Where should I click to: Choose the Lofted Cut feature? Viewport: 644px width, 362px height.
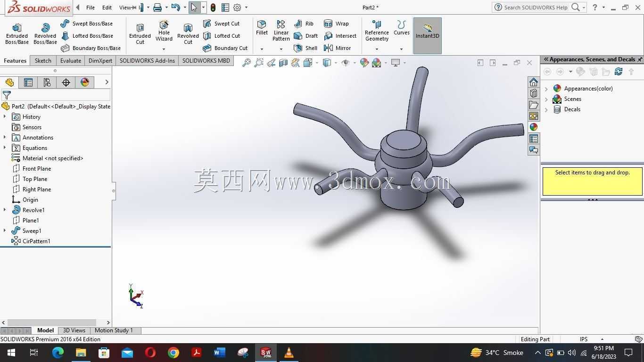[x=221, y=36]
